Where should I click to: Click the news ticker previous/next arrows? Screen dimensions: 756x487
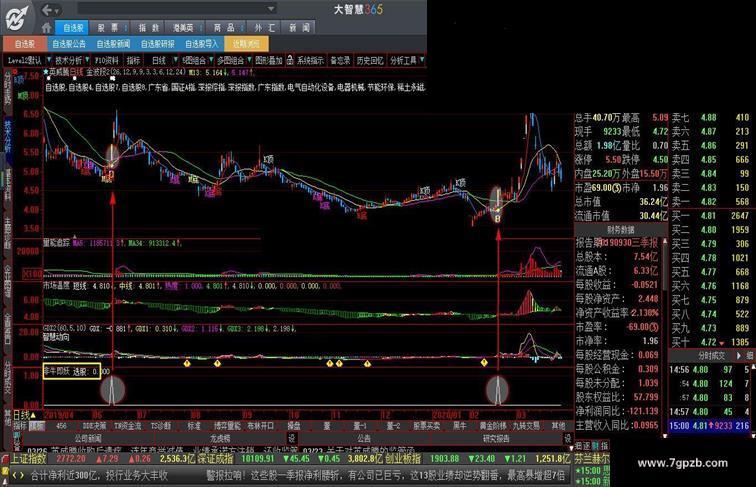coord(18,476)
